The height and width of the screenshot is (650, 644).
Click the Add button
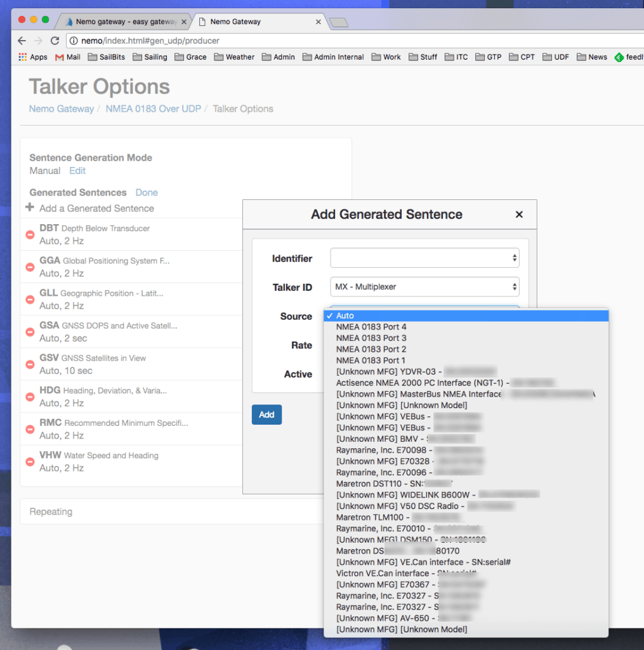(266, 415)
